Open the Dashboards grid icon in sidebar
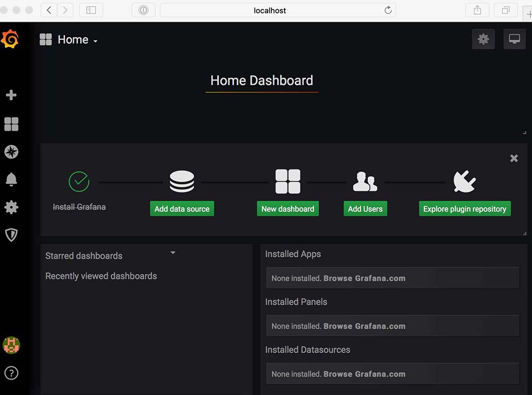Screen dimensions: 532x395 (11, 124)
